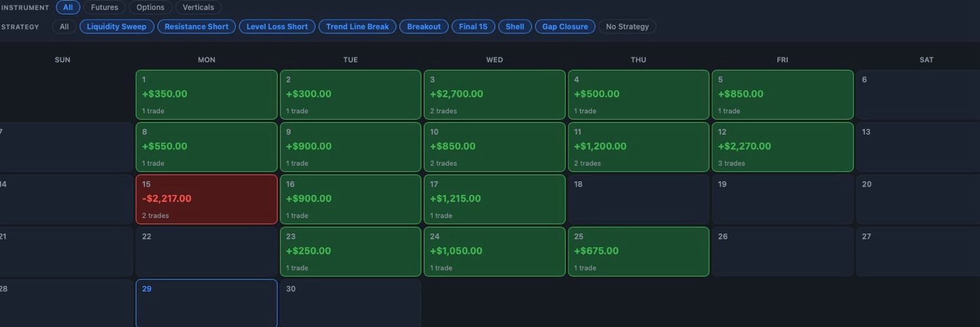Viewport: 980px width, 327px height.
Task: Select empty day 22 cell
Action: [206, 252]
